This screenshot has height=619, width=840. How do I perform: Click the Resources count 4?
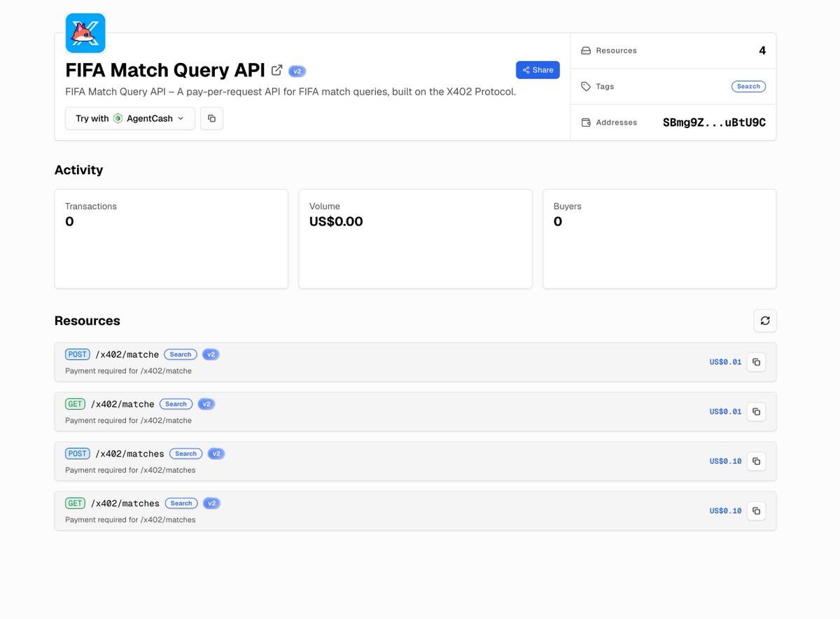(x=762, y=50)
